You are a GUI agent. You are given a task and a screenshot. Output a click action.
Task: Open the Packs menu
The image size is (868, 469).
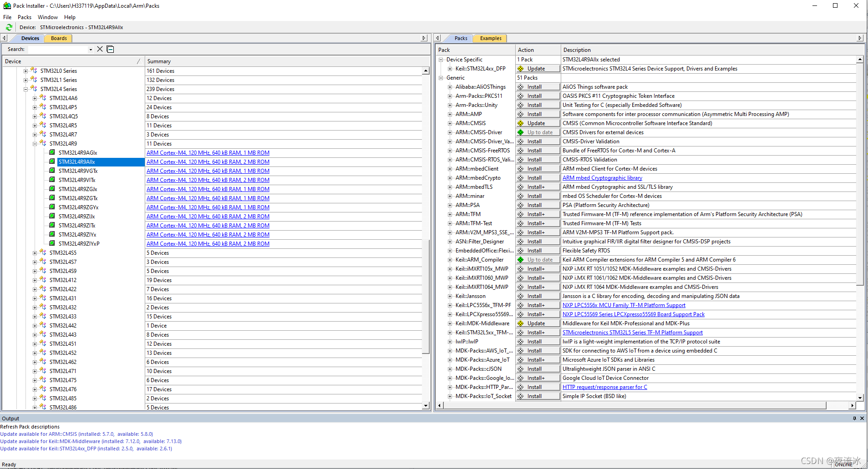25,17
